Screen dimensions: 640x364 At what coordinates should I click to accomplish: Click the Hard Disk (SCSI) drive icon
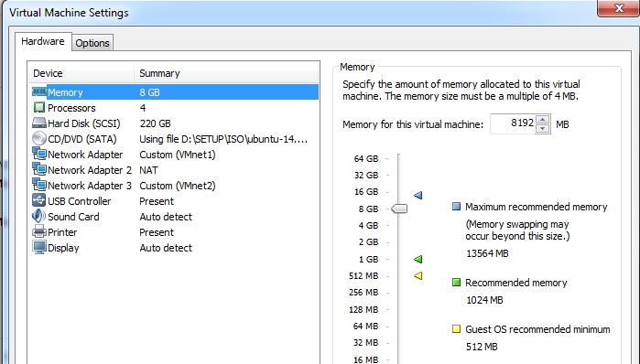point(39,123)
